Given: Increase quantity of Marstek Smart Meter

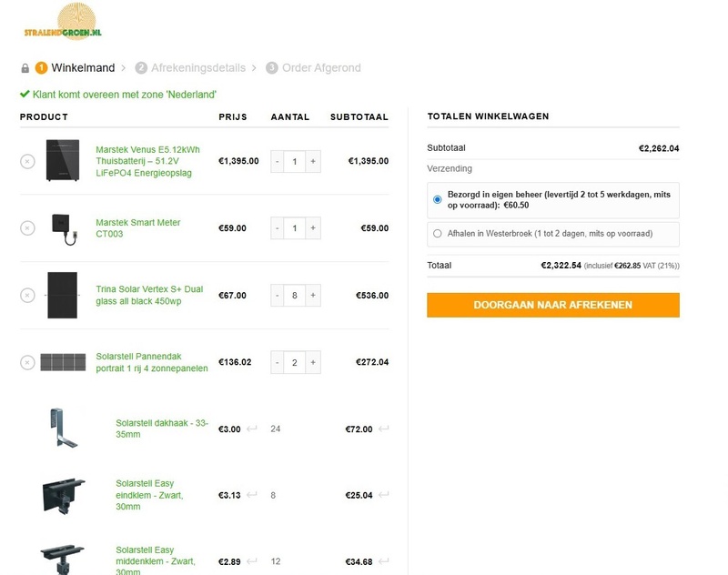Looking at the screenshot, I should pyautogui.click(x=313, y=228).
